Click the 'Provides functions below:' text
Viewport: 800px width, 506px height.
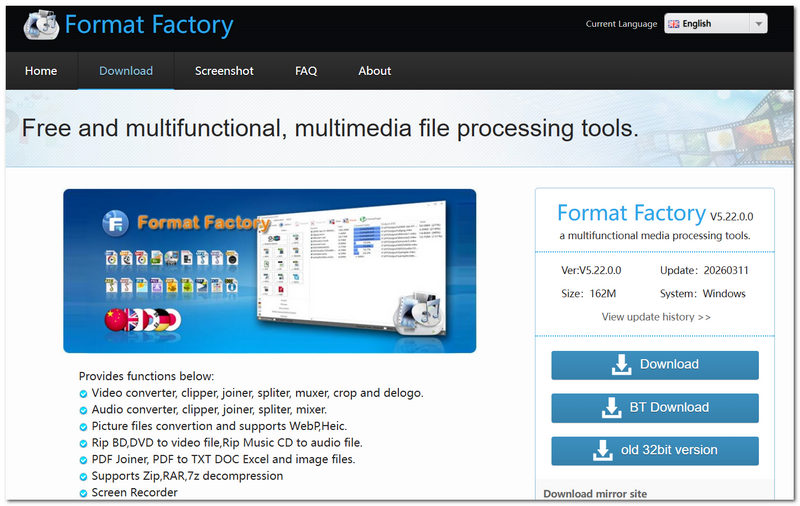point(146,376)
